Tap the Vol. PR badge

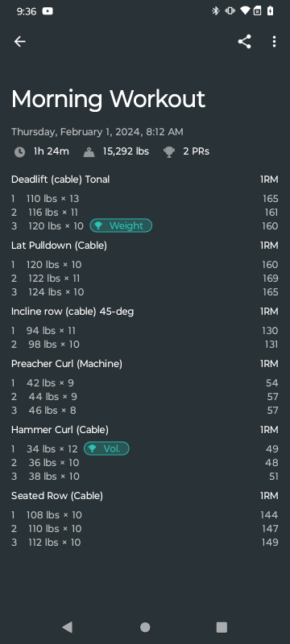pos(106,448)
